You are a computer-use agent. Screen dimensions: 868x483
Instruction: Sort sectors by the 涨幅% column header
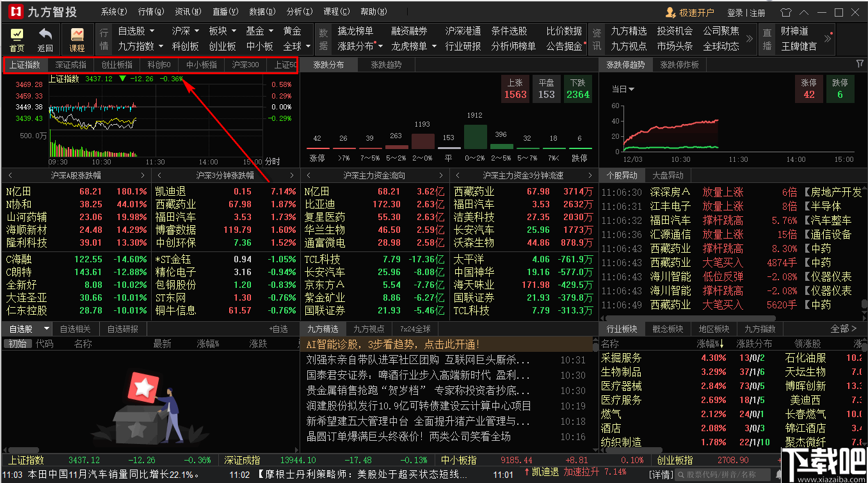711,344
